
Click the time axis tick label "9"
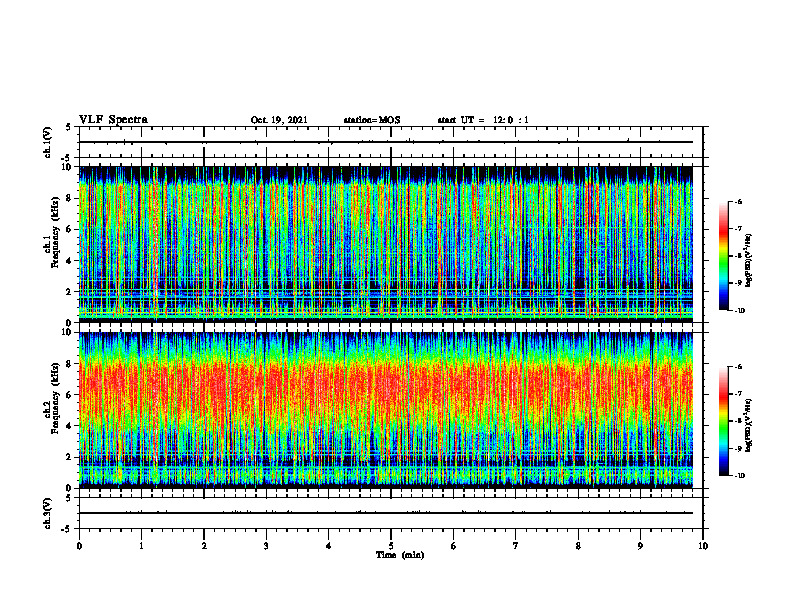(x=640, y=546)
